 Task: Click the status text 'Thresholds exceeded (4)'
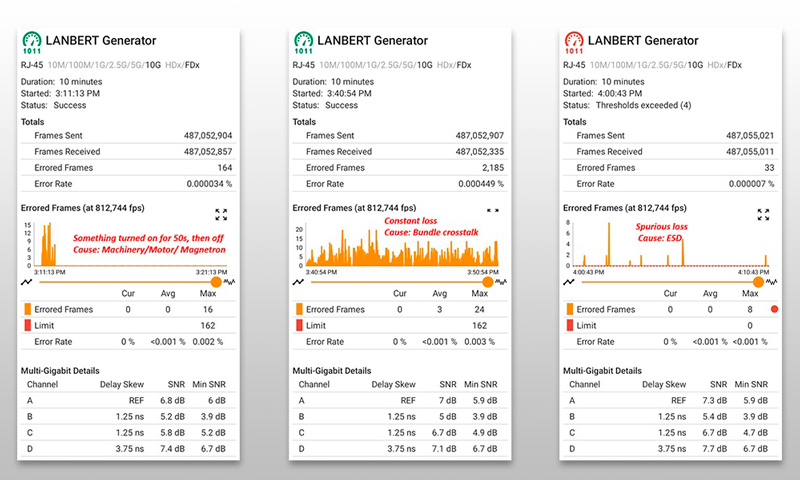643,106
